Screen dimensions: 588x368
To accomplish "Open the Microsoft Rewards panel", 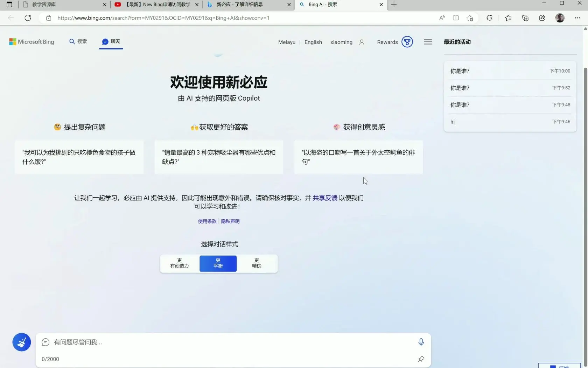I will coord(394,42).
